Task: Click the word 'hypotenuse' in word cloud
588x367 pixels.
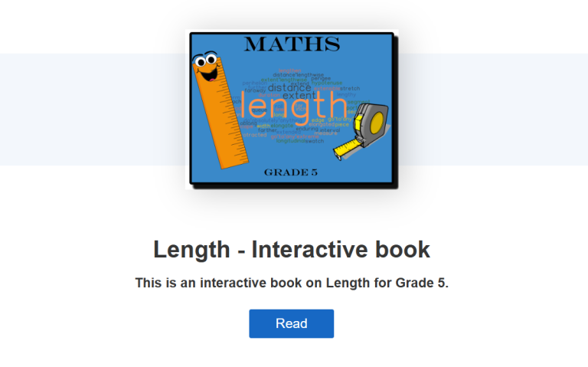Action: click(327, 83)
